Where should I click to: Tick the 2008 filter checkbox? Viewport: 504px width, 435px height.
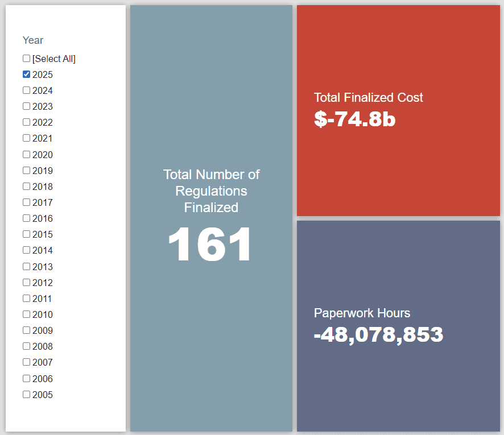point(27,346)
